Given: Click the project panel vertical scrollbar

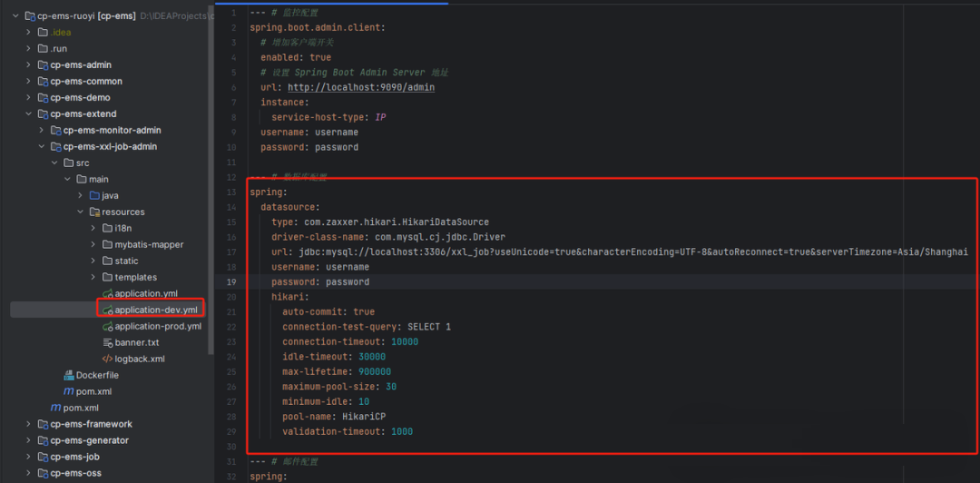Looking at the screenshot, I should coord(211,182).
